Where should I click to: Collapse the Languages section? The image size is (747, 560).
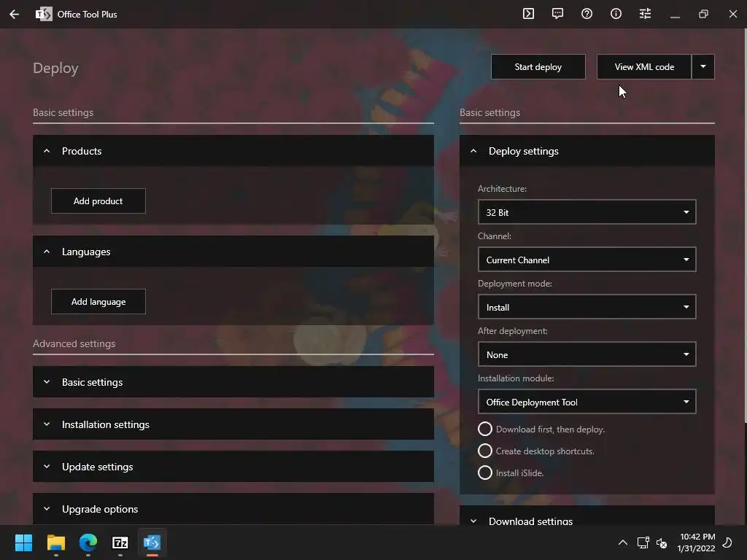233,252
